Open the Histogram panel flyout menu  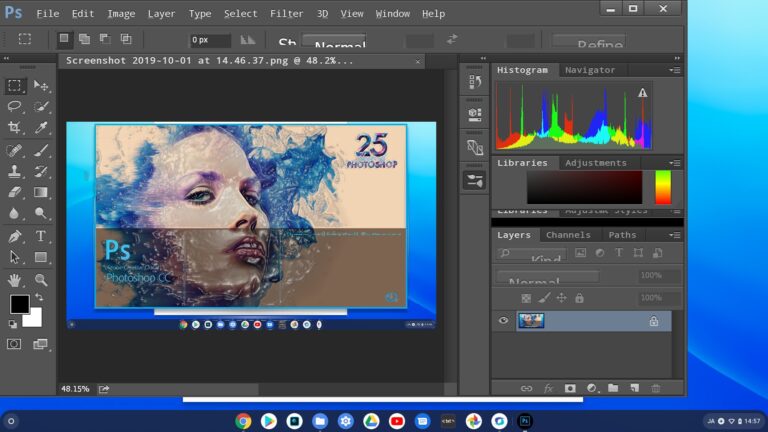tap(675, 70)
